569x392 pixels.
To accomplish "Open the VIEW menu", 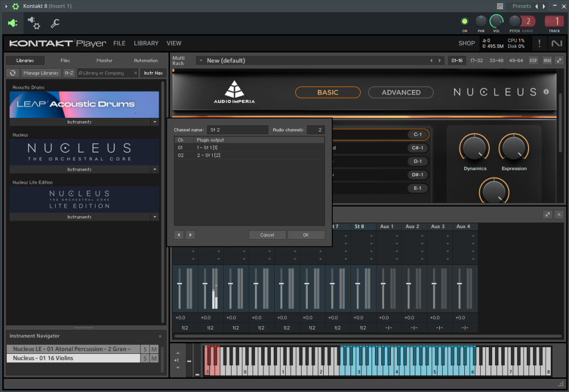I will 174,43.
